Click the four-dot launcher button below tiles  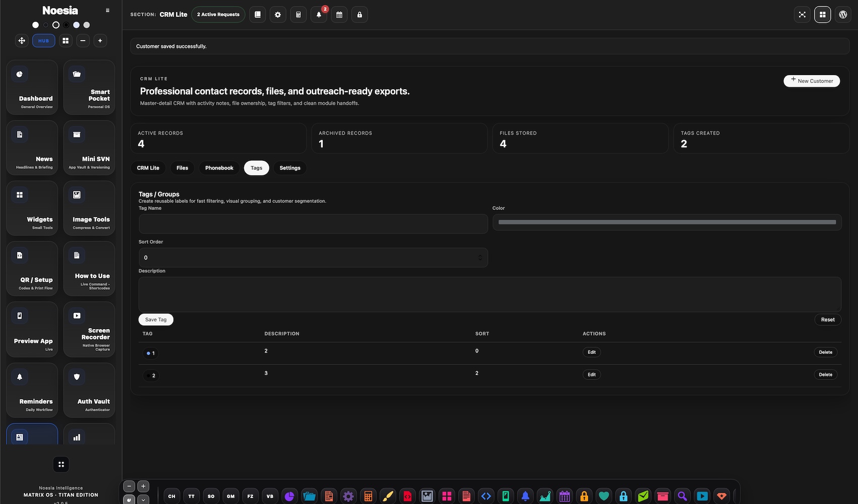[61, 465]
